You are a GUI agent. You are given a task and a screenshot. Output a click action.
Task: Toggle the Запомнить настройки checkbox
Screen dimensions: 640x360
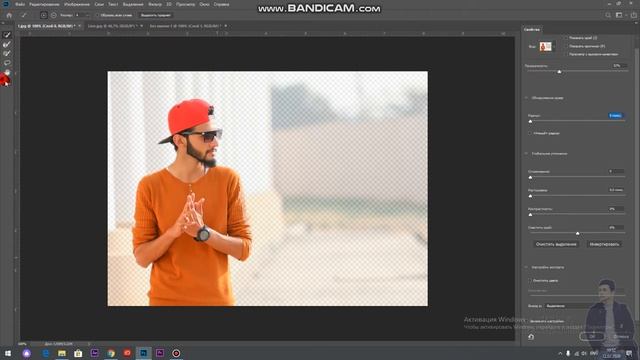(527, 321)
